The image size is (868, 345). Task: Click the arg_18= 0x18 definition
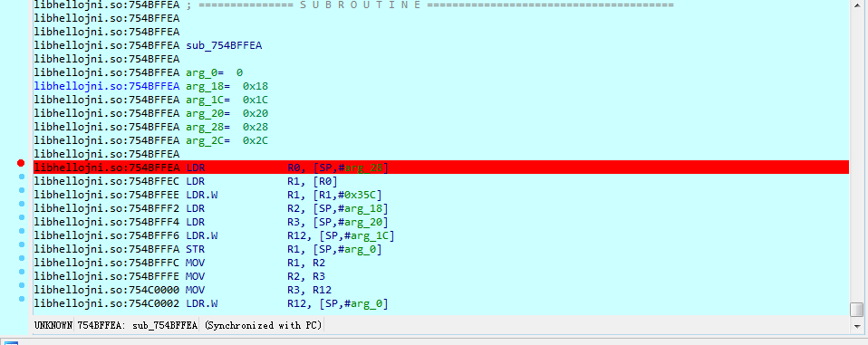[x=227, y=86]
